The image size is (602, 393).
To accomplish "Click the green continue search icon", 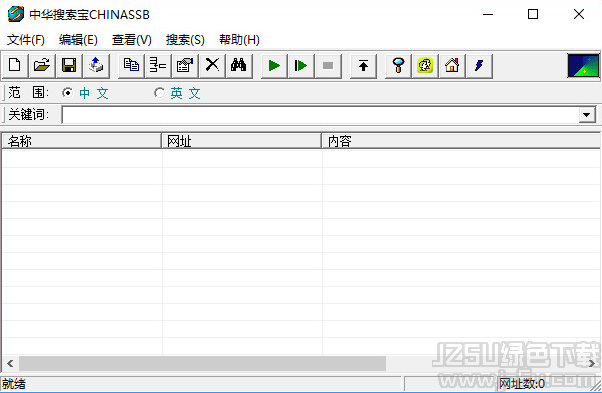I will click(x=301, y=66).
